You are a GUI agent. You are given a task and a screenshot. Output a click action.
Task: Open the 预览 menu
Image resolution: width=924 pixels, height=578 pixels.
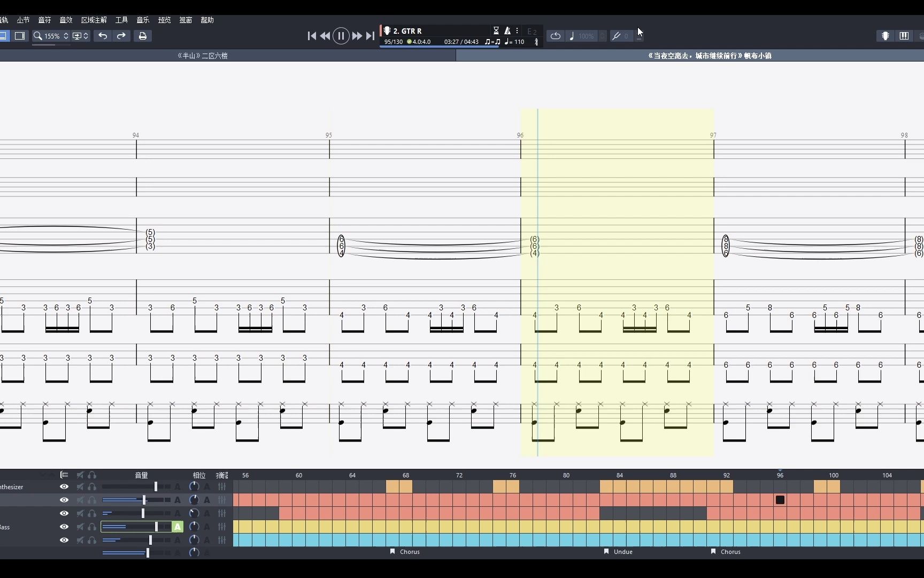pyautogui.click(x=164, y=20)
